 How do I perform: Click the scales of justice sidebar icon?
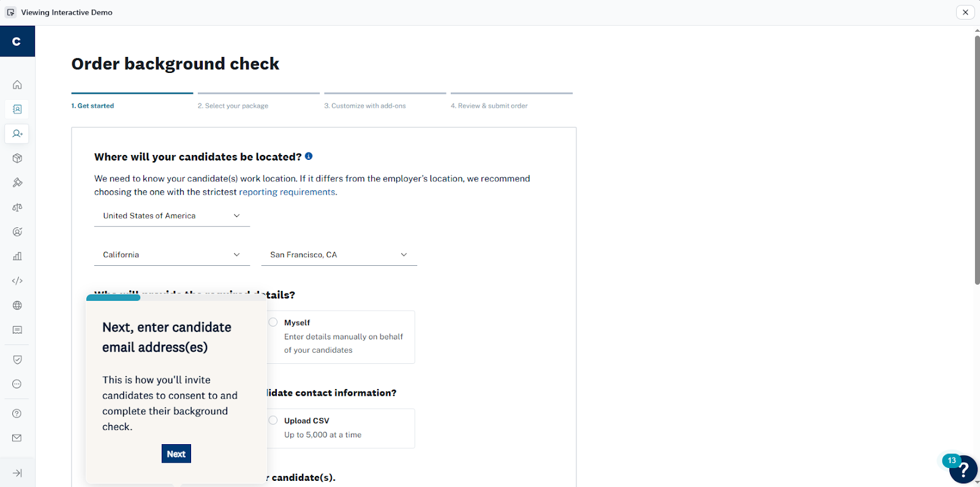click(x=17, y=208)
